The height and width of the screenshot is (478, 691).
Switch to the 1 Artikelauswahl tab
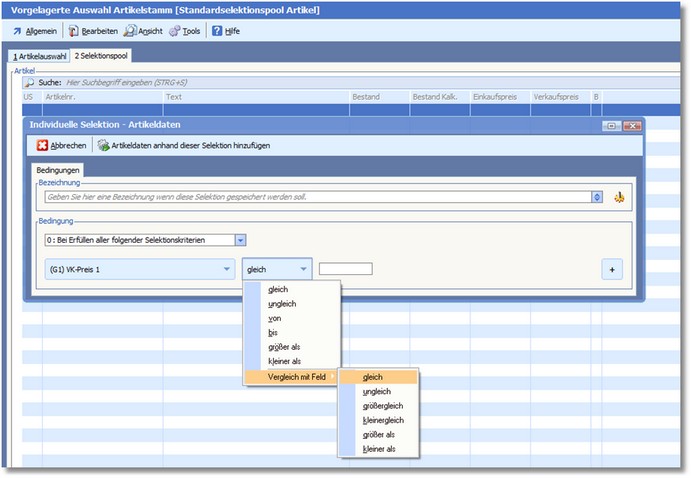[39, 56]
